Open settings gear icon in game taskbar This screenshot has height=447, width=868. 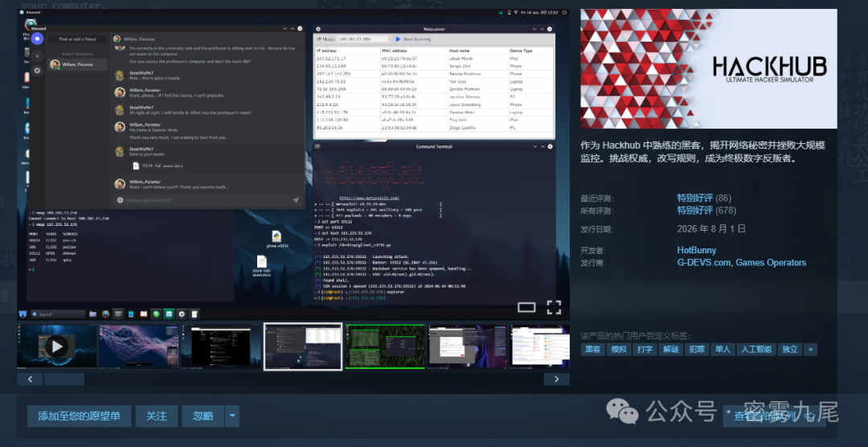point(182,314)
